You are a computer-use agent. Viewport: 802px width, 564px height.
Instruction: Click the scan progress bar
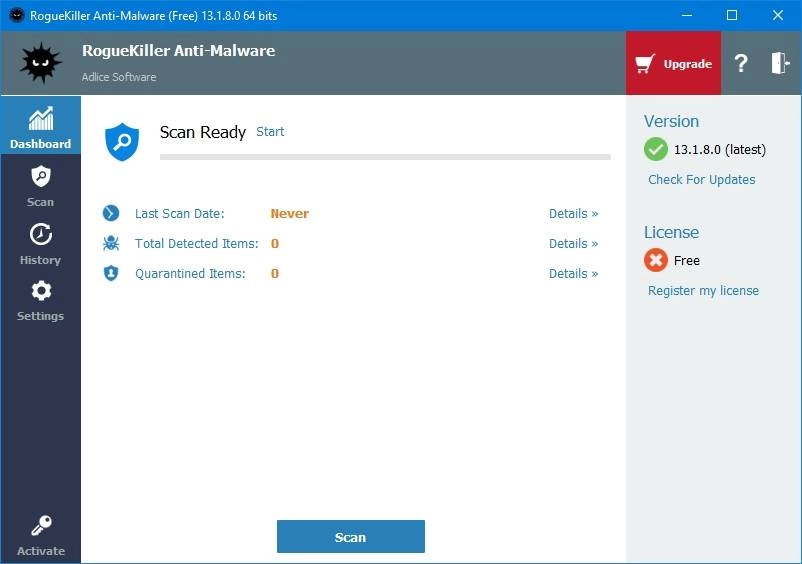point(385,157)
